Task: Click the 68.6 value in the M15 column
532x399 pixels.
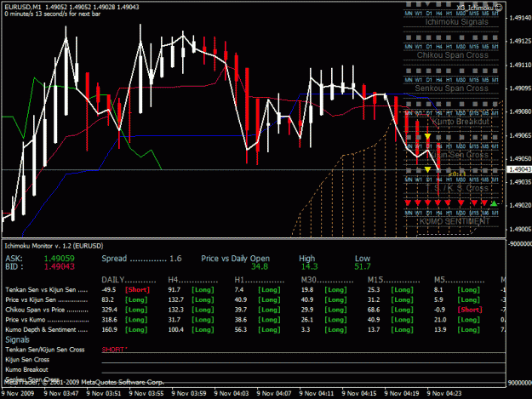Action: pyautogui.click(x=374, y=310)
